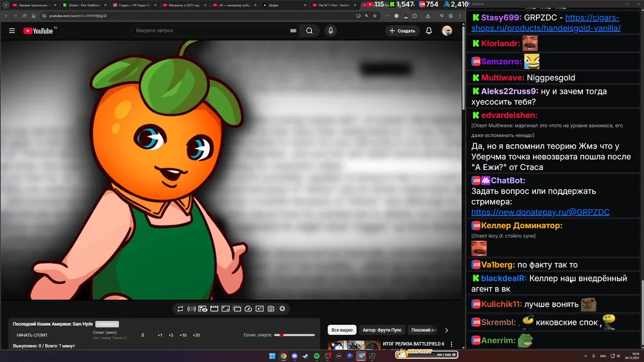Open ИТОГ РЕЛИЗА BATTLEFIELD 6 video thumbnail
Screen dimensions: 644x362
(x=355, y=345)
